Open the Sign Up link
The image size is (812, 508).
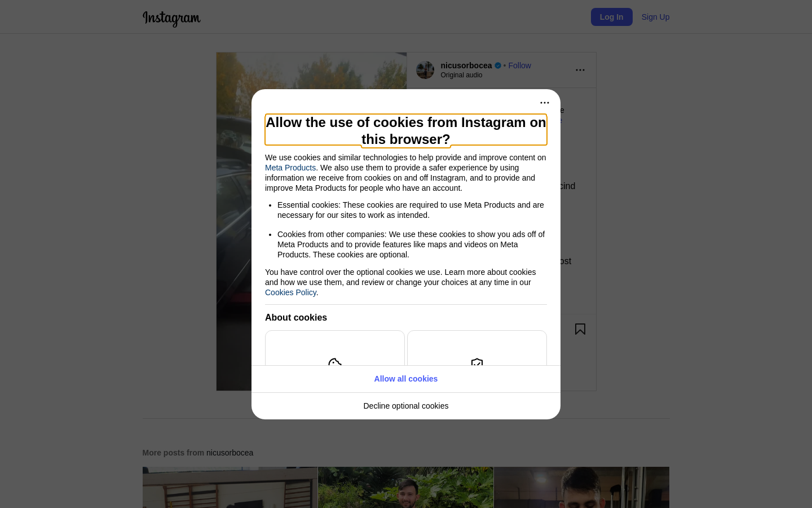(655, 17)
